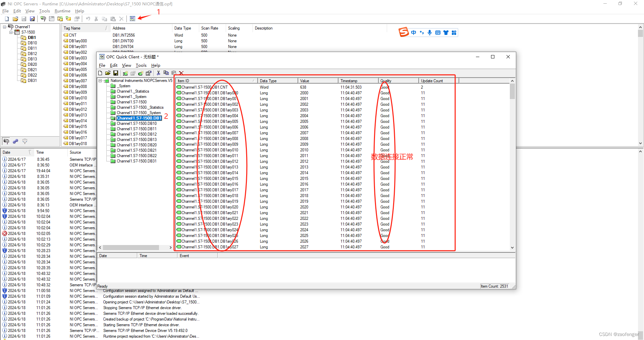Image resolution: width=644 pixels, height=340 pixels.
Task: Click the New Tag icon in NI OPC toolbar
Action: 68,19
